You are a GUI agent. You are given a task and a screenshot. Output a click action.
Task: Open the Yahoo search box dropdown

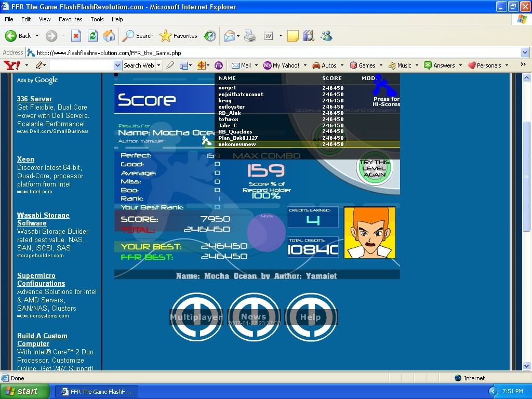click(x=117, y=65)
